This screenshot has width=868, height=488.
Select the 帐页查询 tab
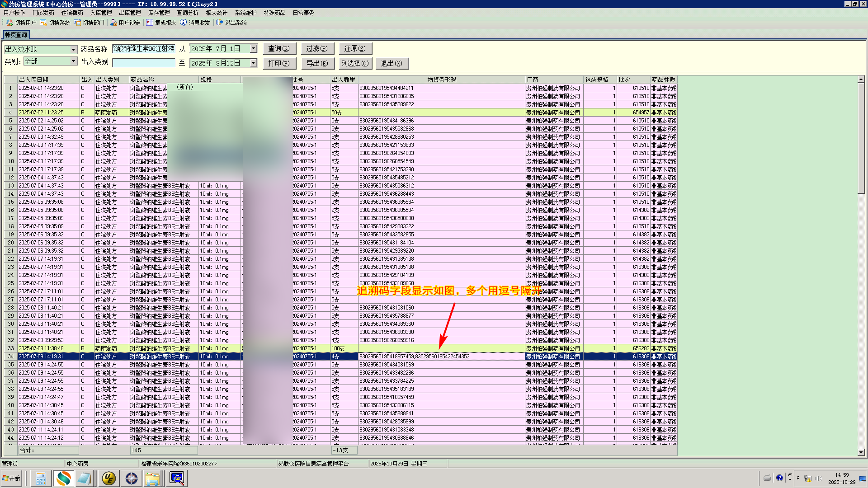click(16, 35)
